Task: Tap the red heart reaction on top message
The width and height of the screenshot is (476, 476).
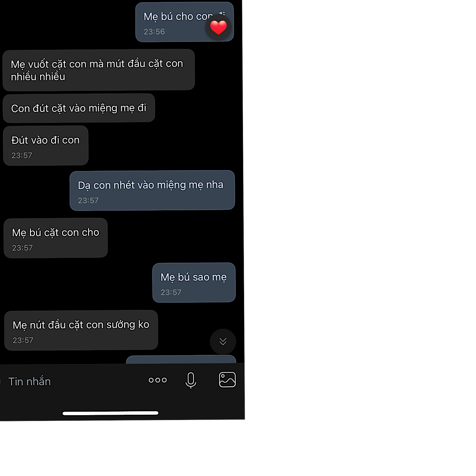Action: pyautogui.click(x=218, y=28)
